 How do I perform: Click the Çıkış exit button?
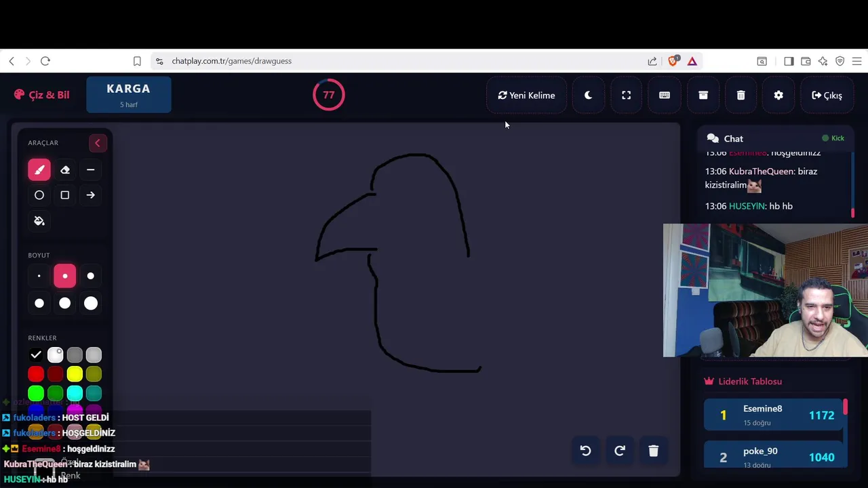click(827, 96)
